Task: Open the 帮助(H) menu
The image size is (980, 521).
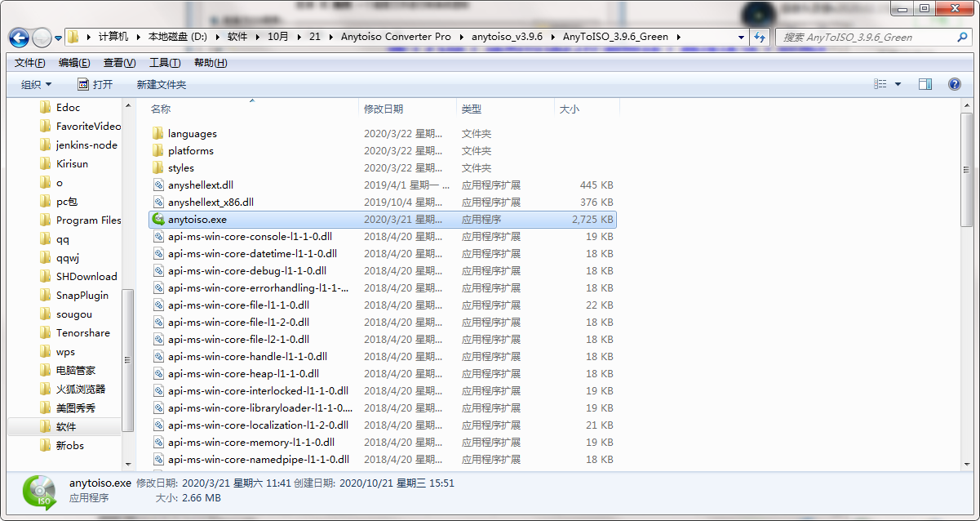Action: (210, 63)
